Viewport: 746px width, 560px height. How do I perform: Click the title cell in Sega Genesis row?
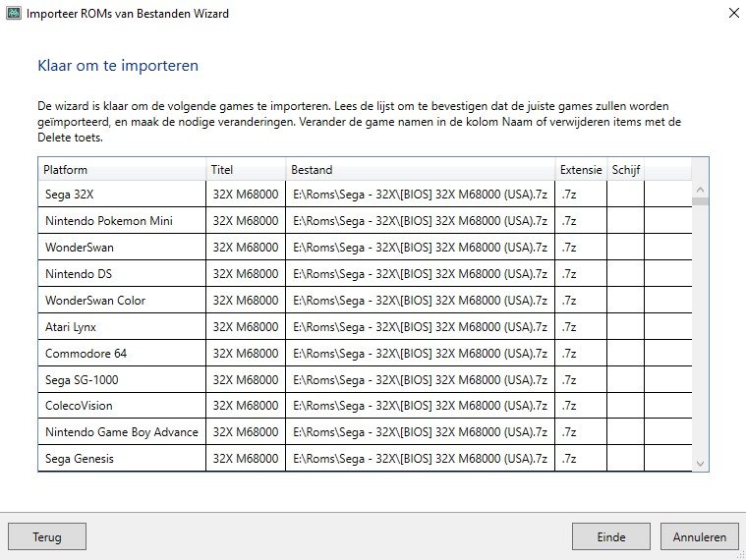[x=246, y=459]
